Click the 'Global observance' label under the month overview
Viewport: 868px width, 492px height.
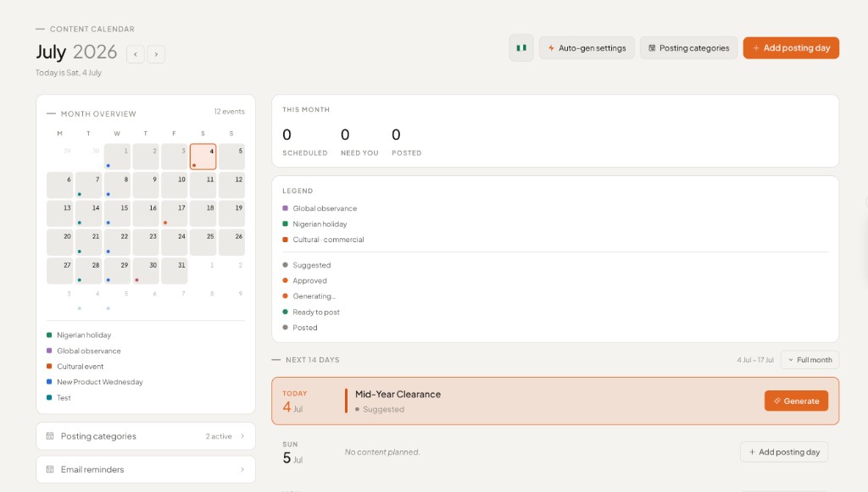click(88, 351)
